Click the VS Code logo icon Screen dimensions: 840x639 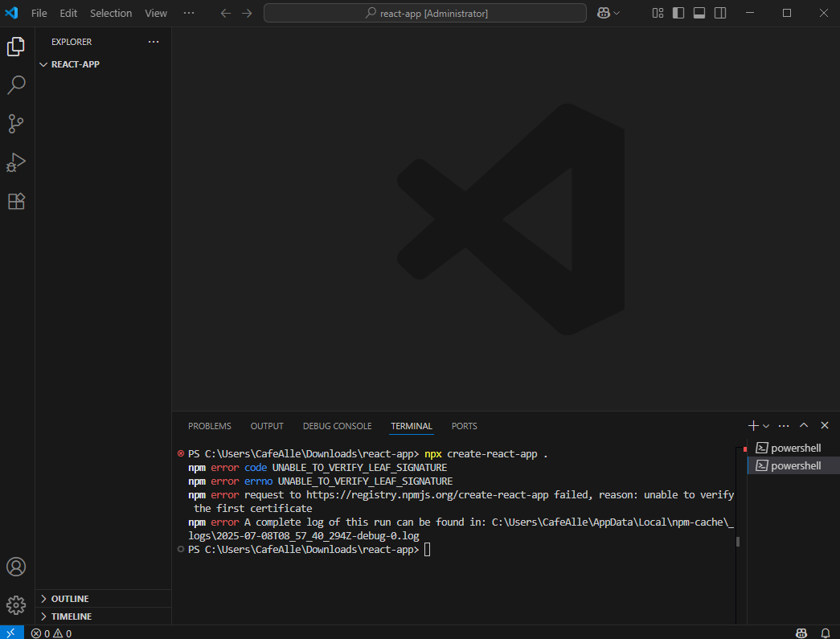pyautogui.click(x=11, y=13)
